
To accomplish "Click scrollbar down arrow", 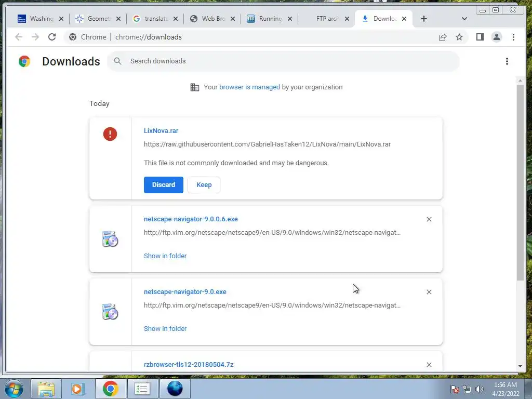I will pyautogui.click(x=520, y=366).
